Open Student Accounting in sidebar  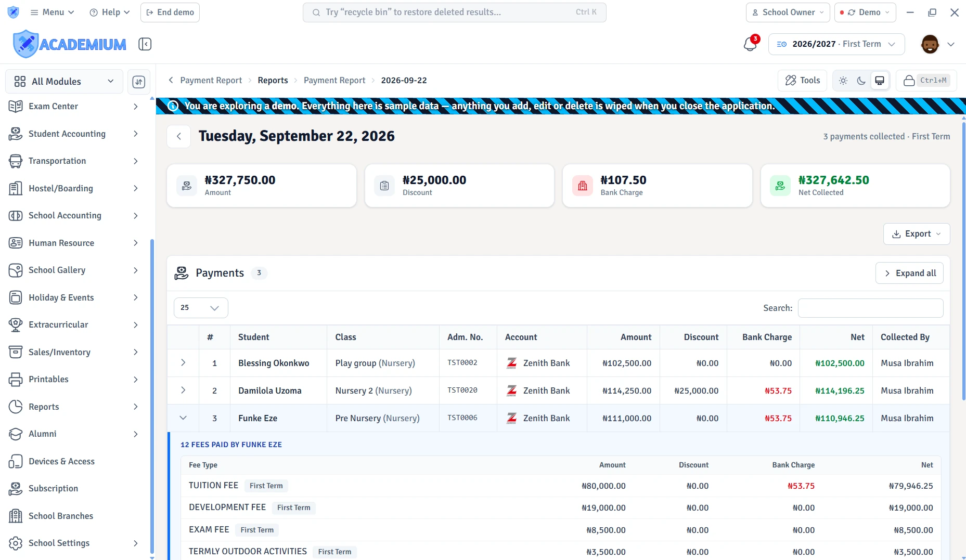[73, 134]
